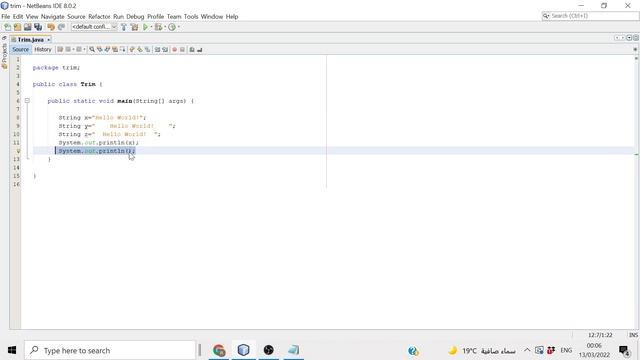Viewport: 640px width, 360px height.
Task: Open the Tools menu
Action: 191,16
